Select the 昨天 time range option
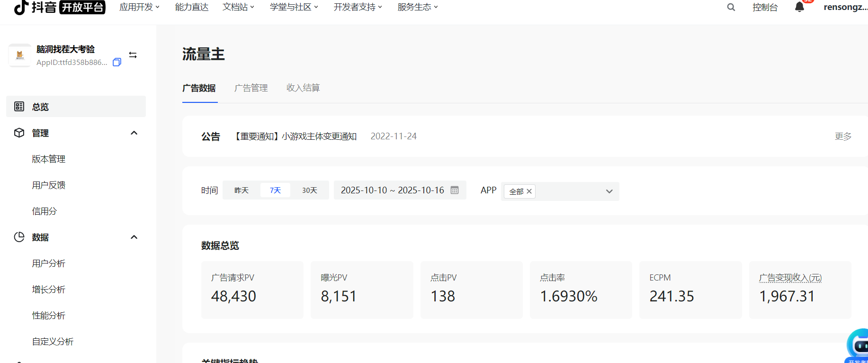868x363 pixels. (242, 190)
